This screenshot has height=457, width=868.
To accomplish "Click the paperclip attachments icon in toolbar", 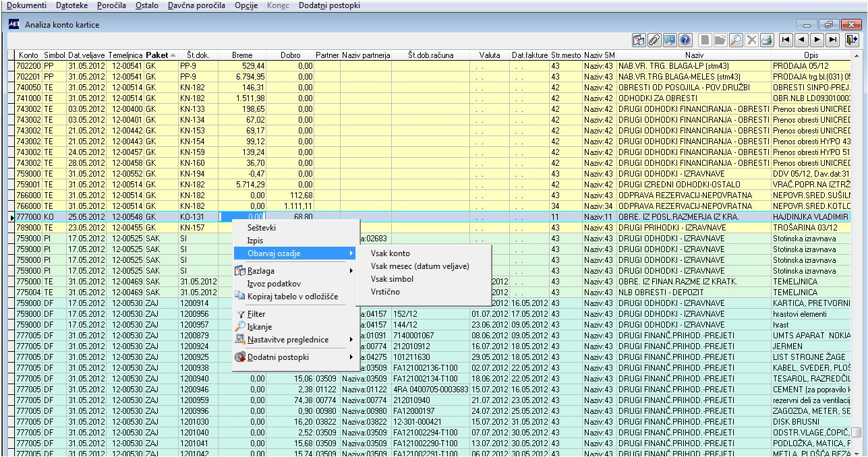I will pos(654,40).
